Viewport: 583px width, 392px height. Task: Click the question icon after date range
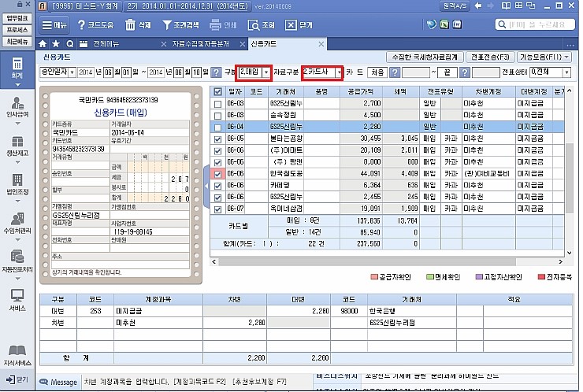coord(216,72)
